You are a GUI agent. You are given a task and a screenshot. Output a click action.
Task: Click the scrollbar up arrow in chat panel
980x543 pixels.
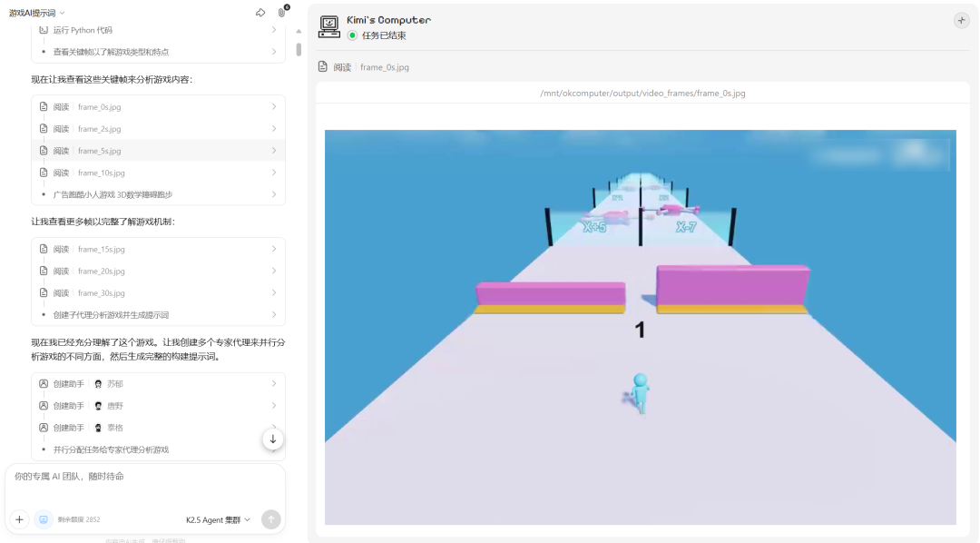(299, 31)
